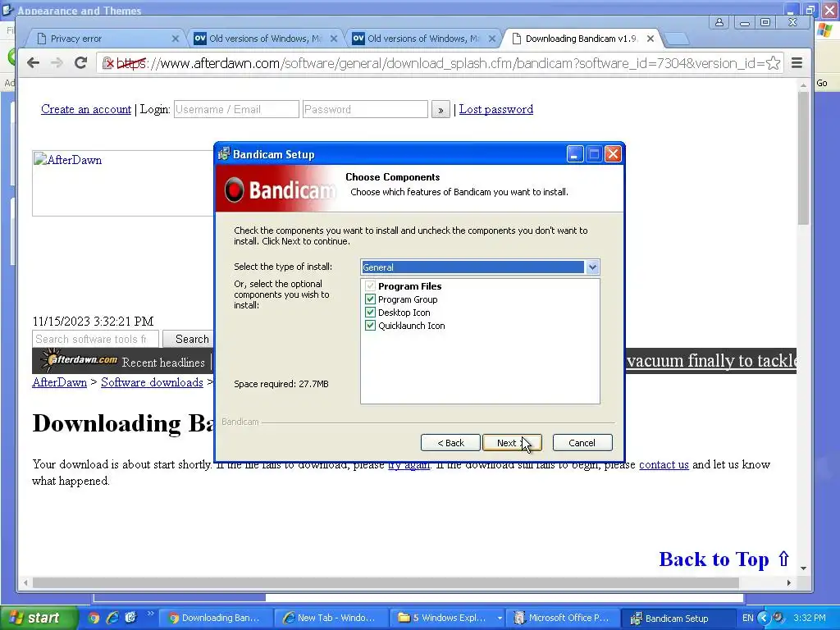Click the Lost password link
Image resolution: width=840 pixels, height=630 pixels.
coord(496,109)
